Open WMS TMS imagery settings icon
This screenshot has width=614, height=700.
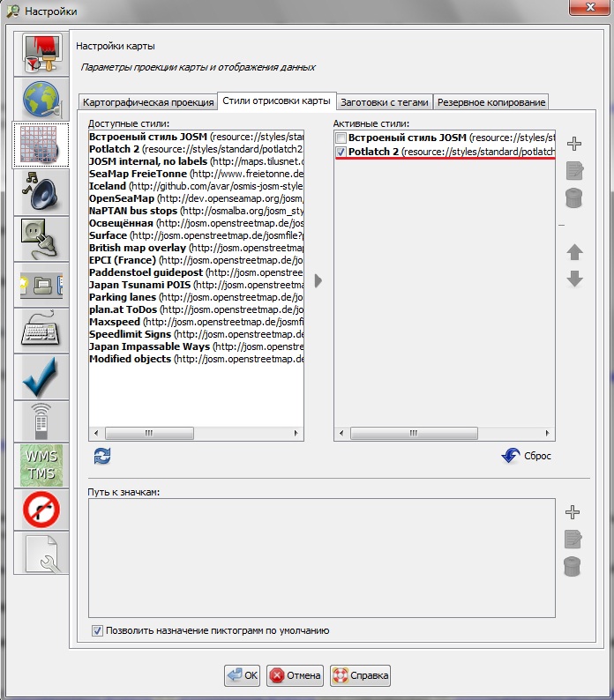(x=41, y=465)
